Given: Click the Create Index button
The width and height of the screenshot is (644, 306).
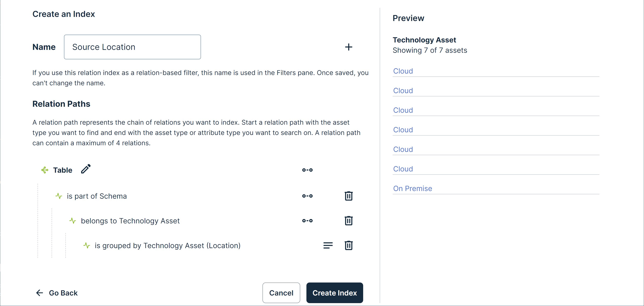Looking at the screenshot, I should [x=334, y=293].
